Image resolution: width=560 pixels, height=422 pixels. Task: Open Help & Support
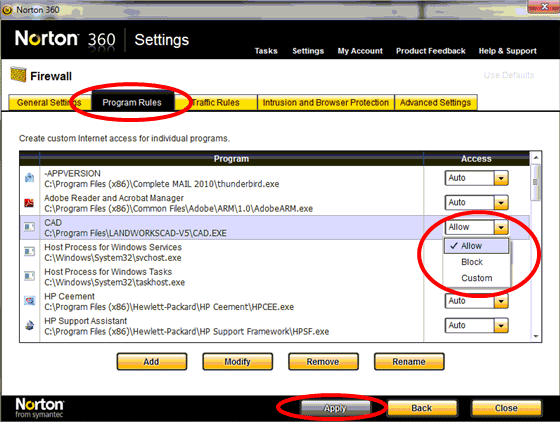[x=508, y=51]
